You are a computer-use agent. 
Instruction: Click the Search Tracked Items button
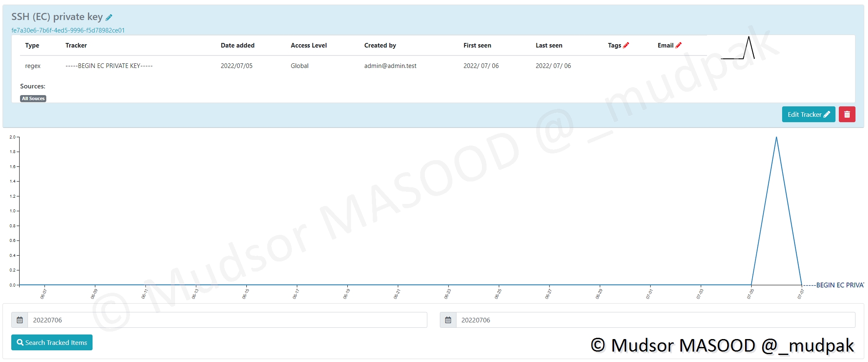[52, 342]
